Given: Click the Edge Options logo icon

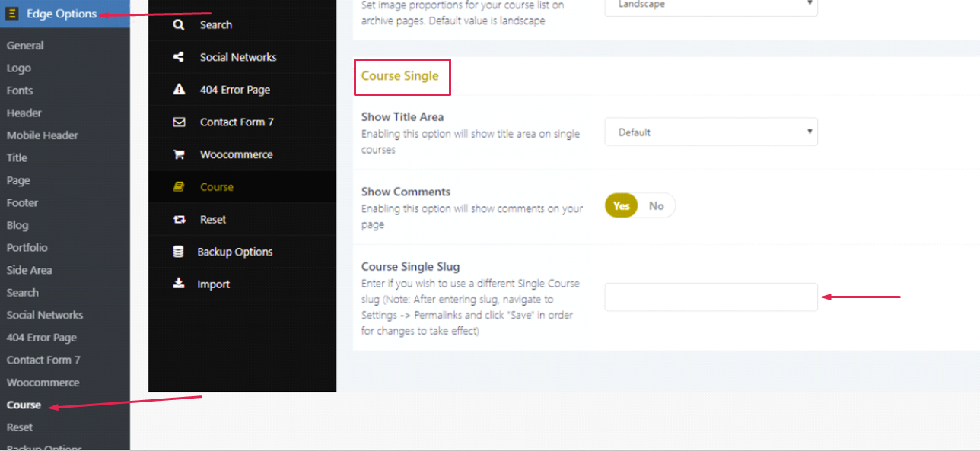Looking at the screenshot, I should [12, 14].
